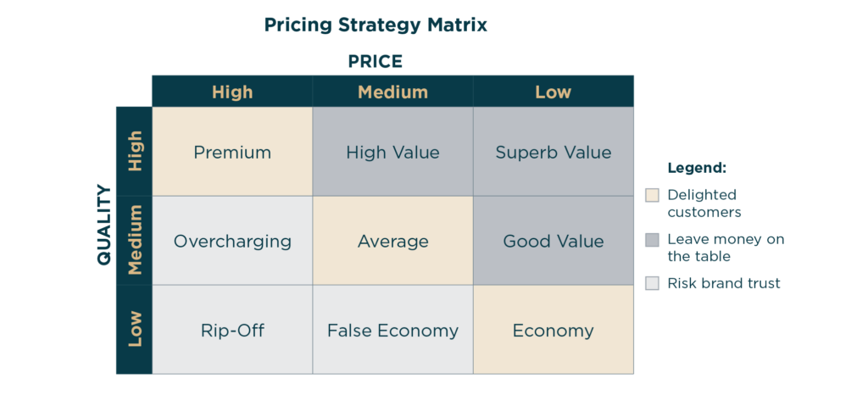868x401 pixels.
Task: Click the Economy cell
Action: coord(553,330)
